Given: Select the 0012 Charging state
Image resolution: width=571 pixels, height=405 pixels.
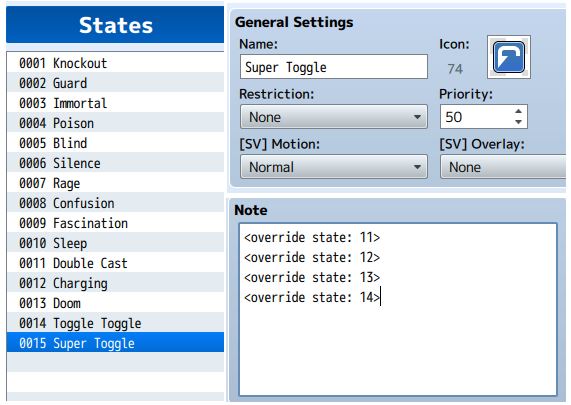Looking at the screenshot, I should click(x=115, y=283).
